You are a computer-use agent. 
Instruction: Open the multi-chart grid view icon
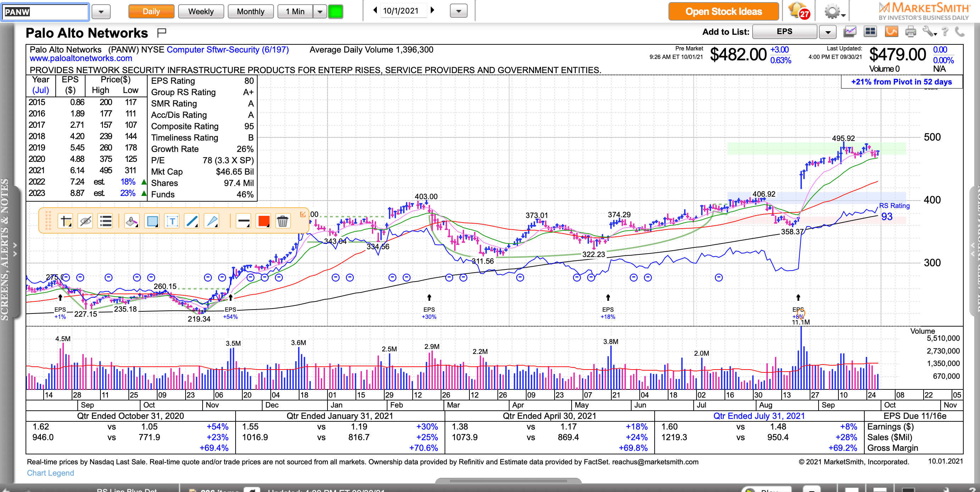coord(870,32)
